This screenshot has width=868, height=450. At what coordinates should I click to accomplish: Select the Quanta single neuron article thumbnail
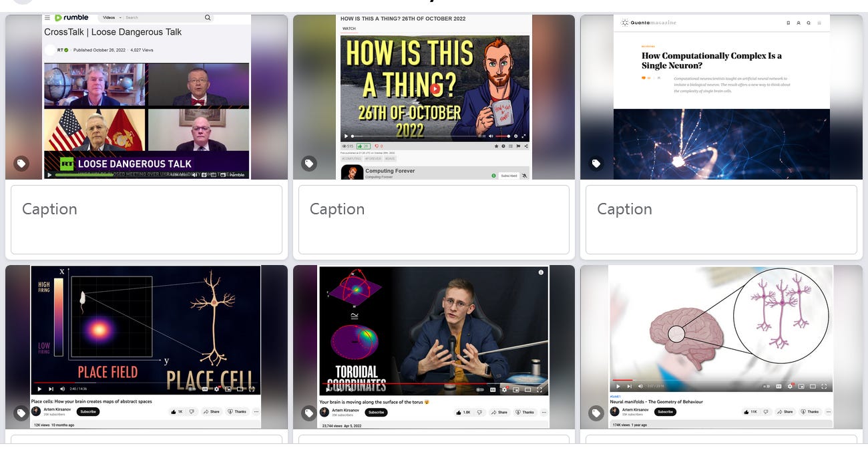721,97
